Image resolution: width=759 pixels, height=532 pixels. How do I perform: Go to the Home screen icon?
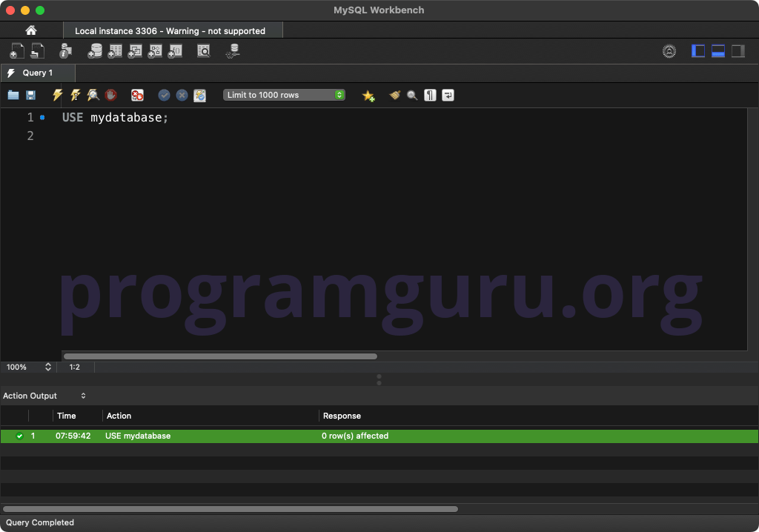click(x=31, y=30)
